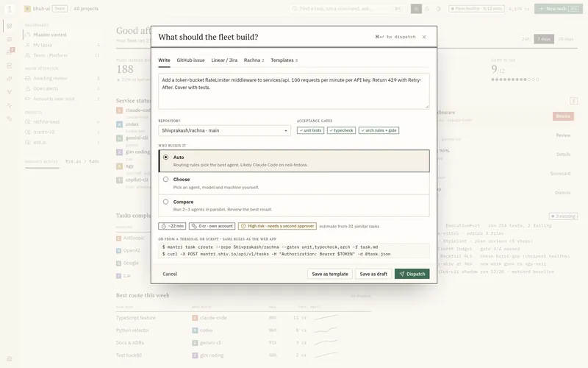This screenshot has height=368, width=588.
Task: Click the OpenAI provider icon
Action: click(x=118, y=250)
